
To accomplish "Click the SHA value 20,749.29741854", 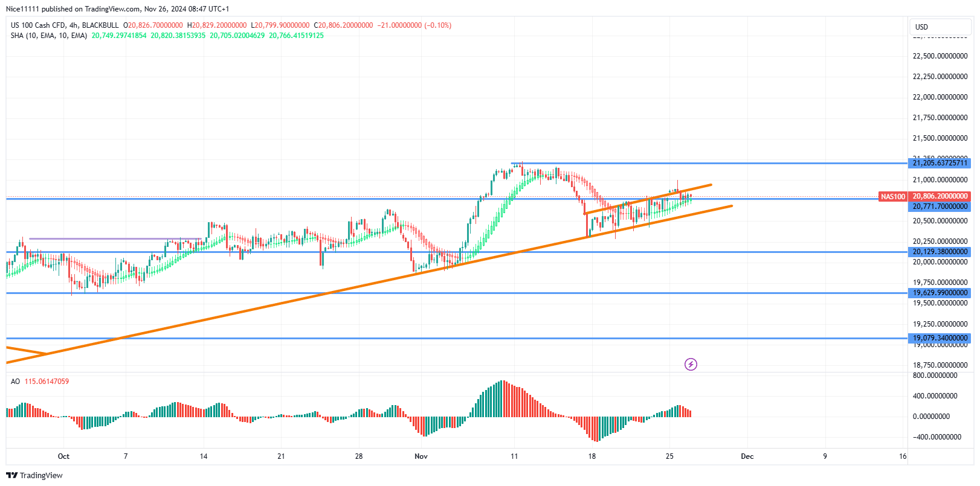I will point(119,36).
